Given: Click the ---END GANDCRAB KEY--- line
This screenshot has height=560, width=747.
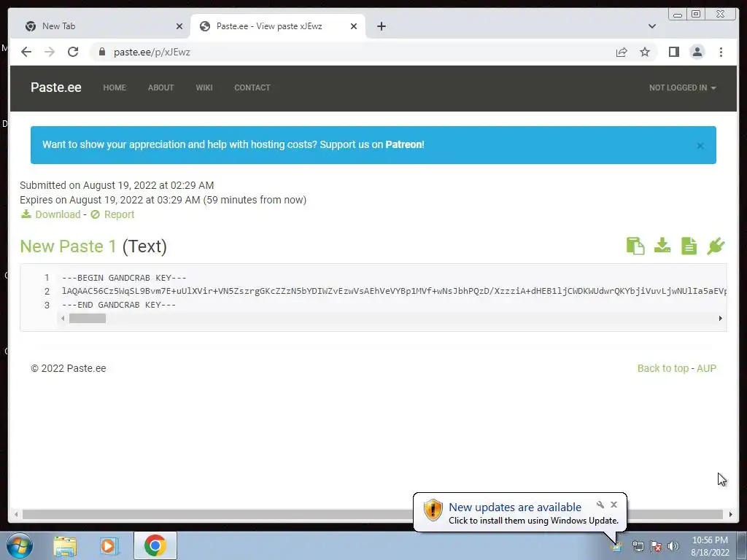Looking at the screenshot, I should pyautogui.click(x=119, y=305).
